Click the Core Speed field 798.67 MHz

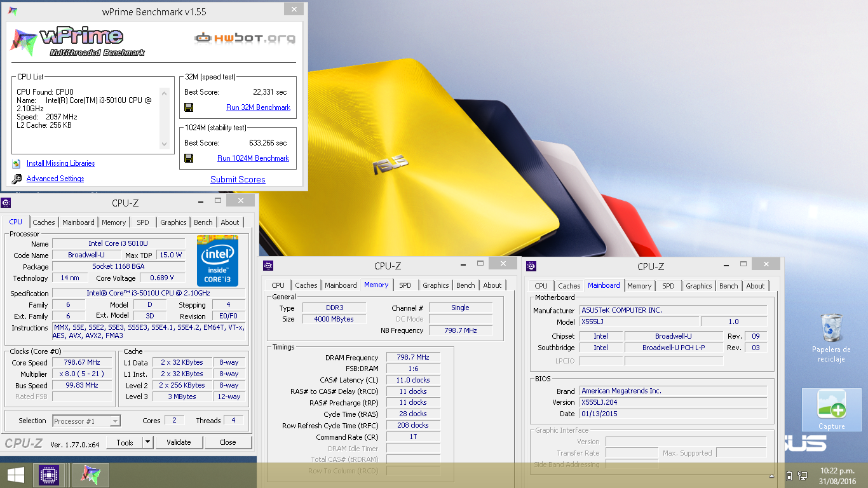point(83,362)
